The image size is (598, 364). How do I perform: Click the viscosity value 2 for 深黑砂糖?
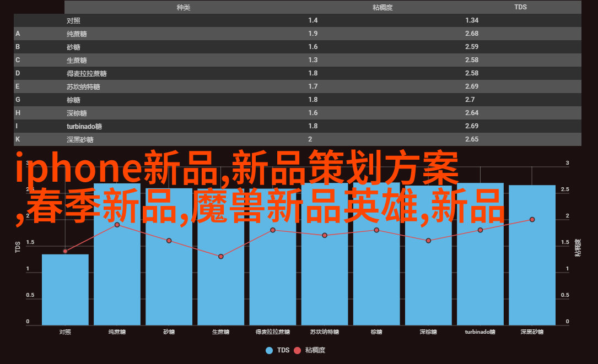pyautogui.click(x=310, y=139)
